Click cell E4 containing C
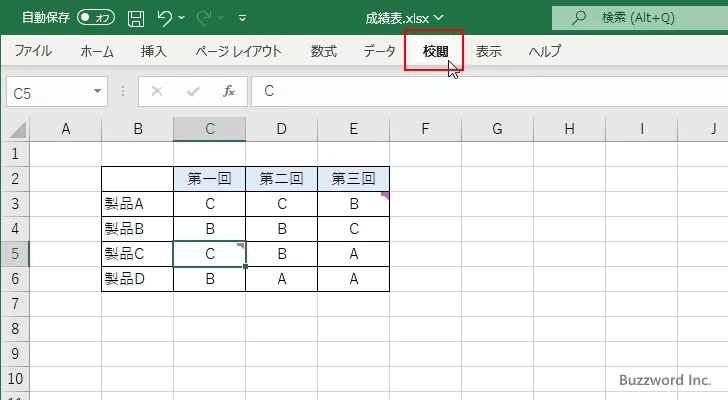The image size is (728, 400). (x=353, y=229)
